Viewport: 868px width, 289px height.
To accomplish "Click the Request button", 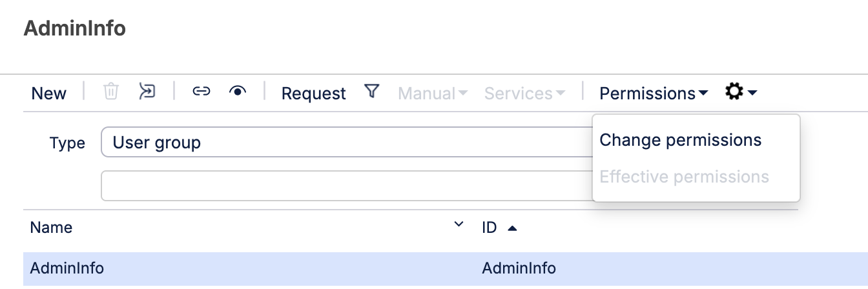I will (313, 94).
